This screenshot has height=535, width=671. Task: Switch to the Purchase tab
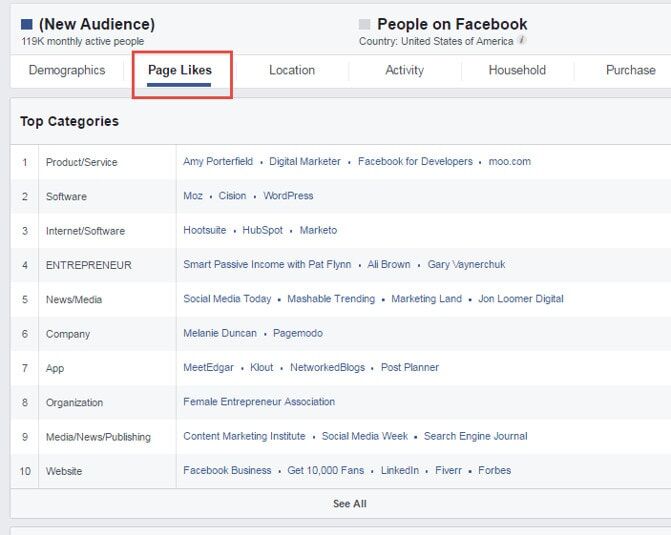point(631,70)
